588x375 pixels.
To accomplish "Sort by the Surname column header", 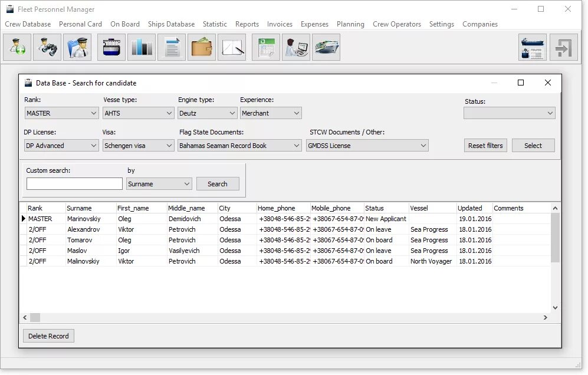I will tap(91, 208).
